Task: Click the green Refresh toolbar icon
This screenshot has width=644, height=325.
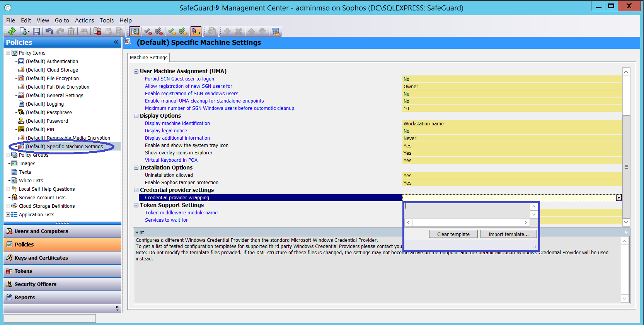Action: click(12, 31)
